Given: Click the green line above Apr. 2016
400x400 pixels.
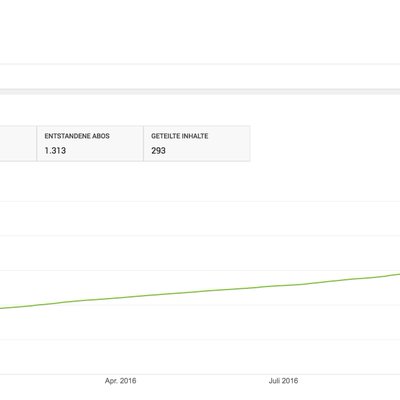Looking at the screenshot, I should pos(120,297).
